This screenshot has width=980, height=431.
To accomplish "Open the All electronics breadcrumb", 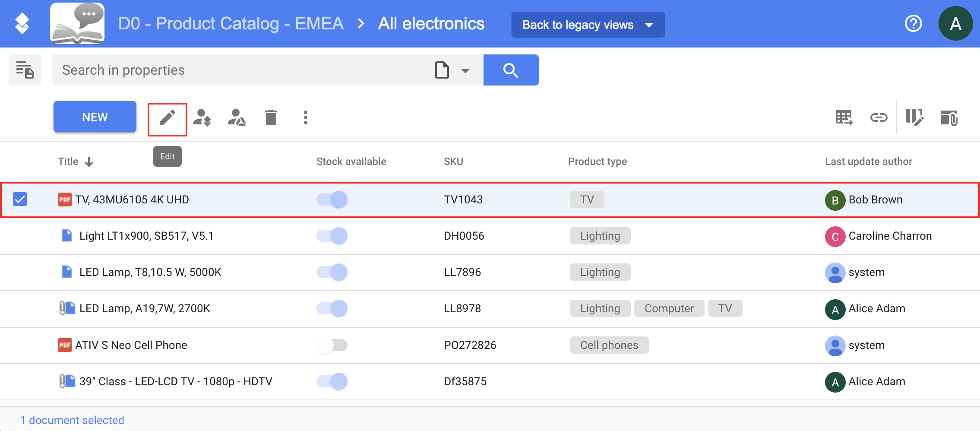I will click(x=430, y=23).
